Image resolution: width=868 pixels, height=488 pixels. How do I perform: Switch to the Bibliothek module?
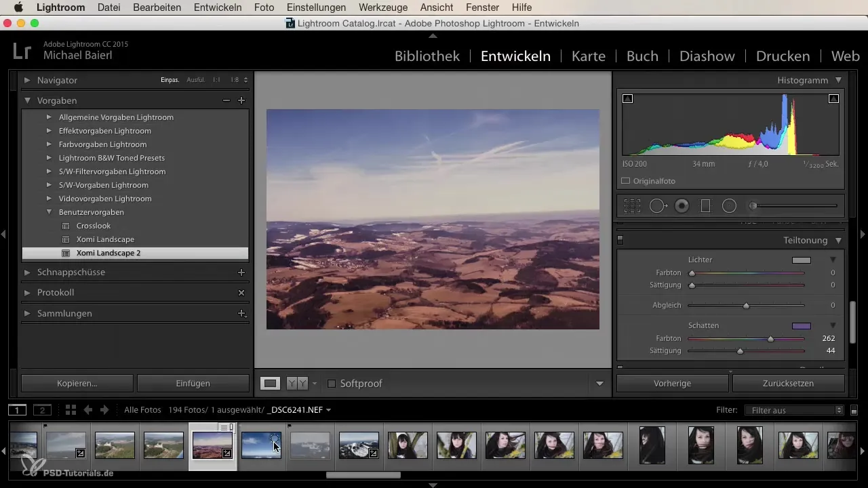click(427, 56)
